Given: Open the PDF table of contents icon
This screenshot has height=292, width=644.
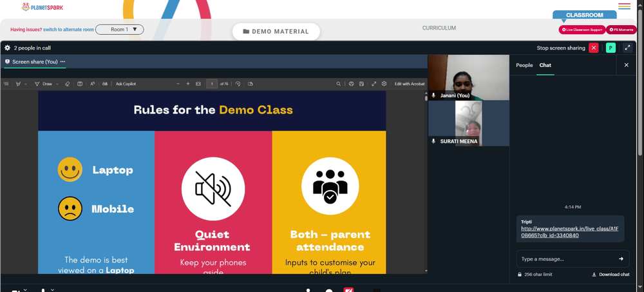Looking at the screenshot, I should pyautogui.click(x=6, y=84).
